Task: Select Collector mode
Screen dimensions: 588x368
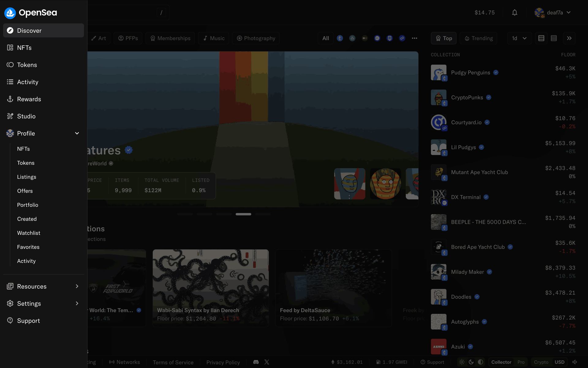Action: (501, 362)
